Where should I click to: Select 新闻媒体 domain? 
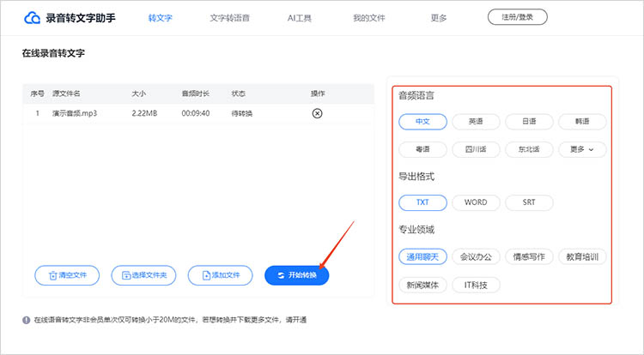(422, 285)
